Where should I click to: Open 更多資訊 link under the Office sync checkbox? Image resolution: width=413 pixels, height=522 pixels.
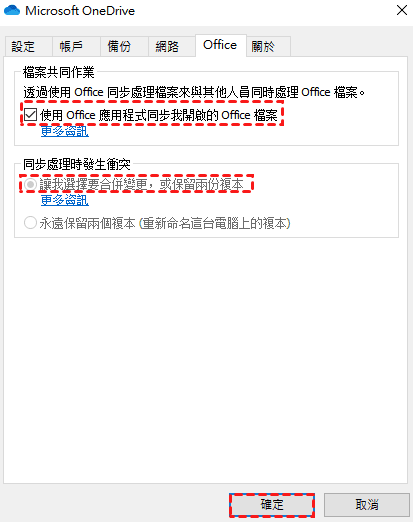(65, 131)
